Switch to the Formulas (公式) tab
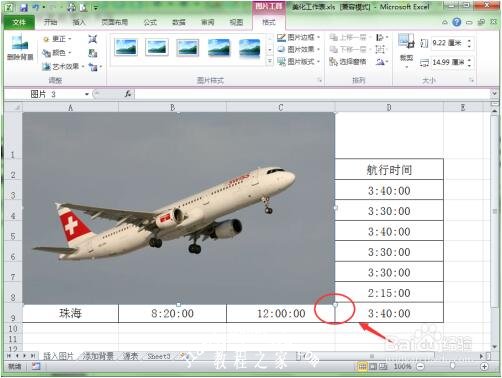 [150, 22]
